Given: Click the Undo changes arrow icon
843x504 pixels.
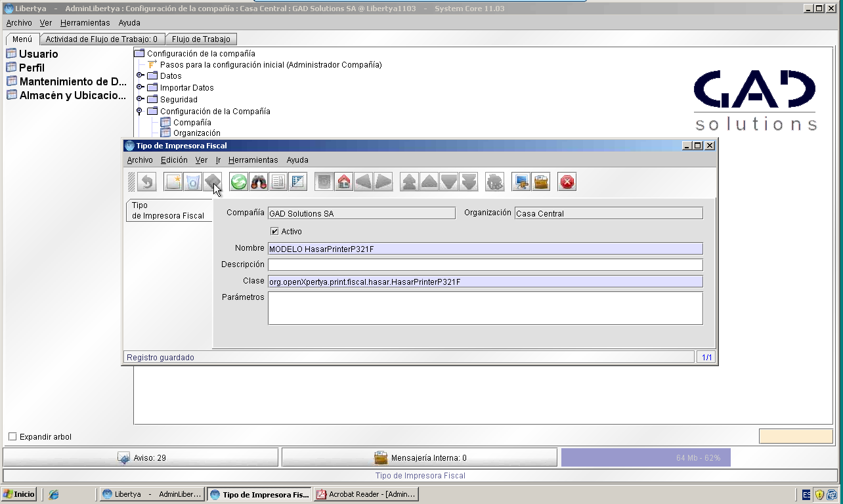Looking at the screenshot, I should pyautogui.click(x=147, y=182).
